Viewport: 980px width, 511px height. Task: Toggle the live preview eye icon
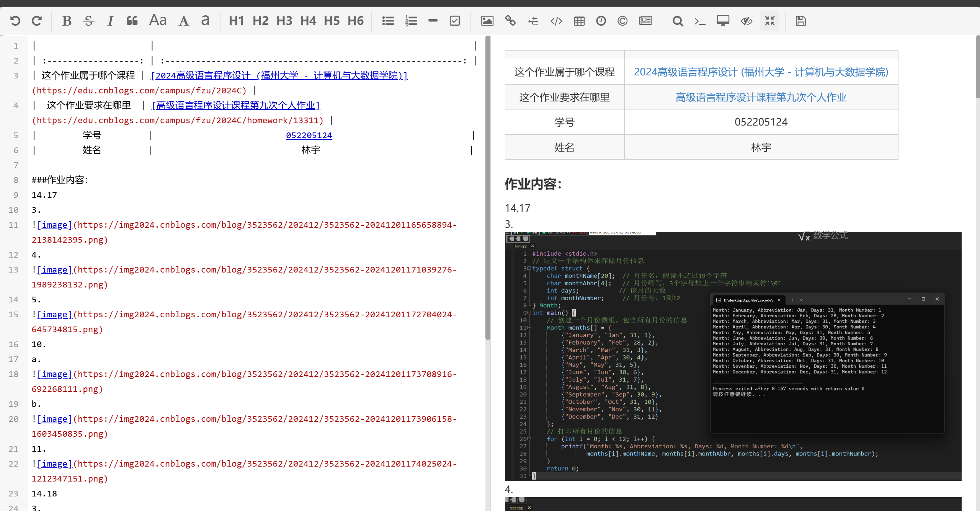pos(746,21)
